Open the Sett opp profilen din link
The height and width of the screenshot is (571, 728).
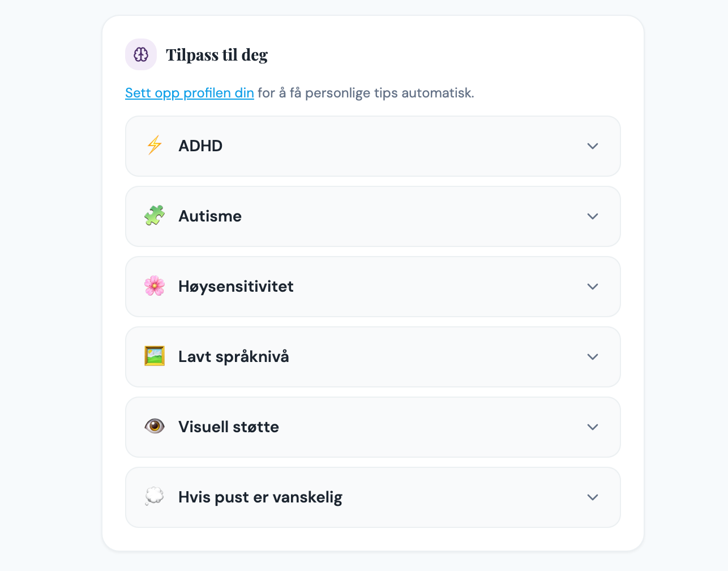pos(189,93)
